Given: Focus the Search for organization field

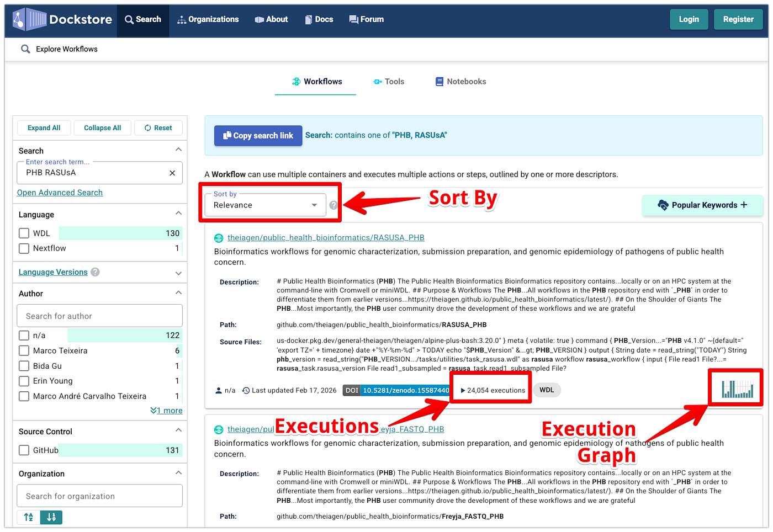Looking at the screenshot, I should click(x=100, y=496).
